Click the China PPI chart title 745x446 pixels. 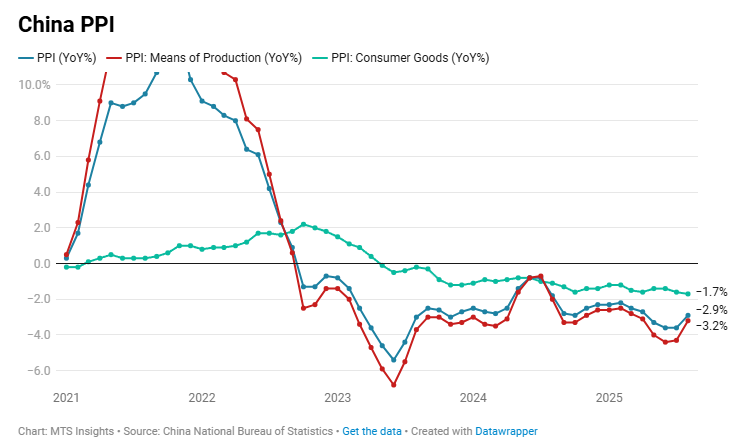tap(66, 25)
